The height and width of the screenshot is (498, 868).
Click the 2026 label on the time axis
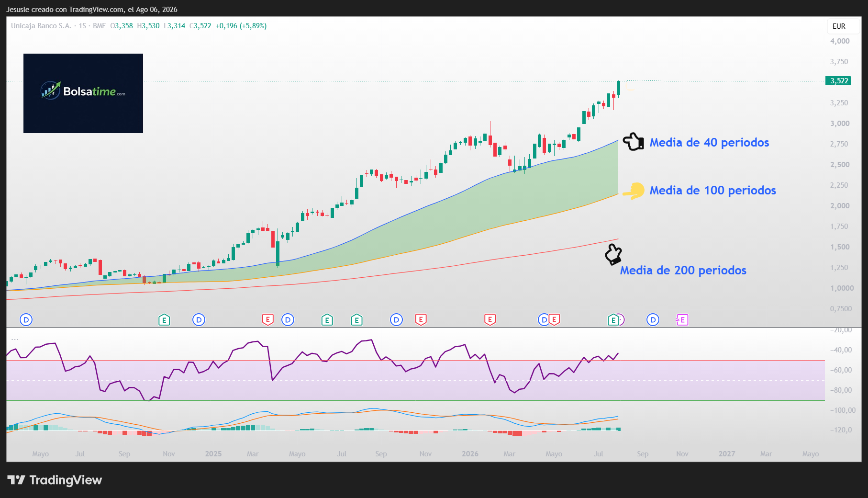(470, 454)
